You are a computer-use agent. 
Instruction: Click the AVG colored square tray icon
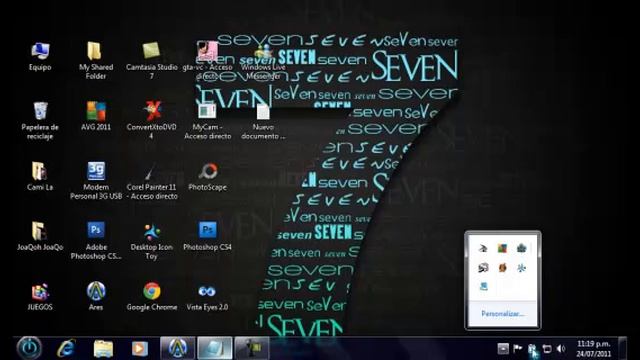point(502,248)
